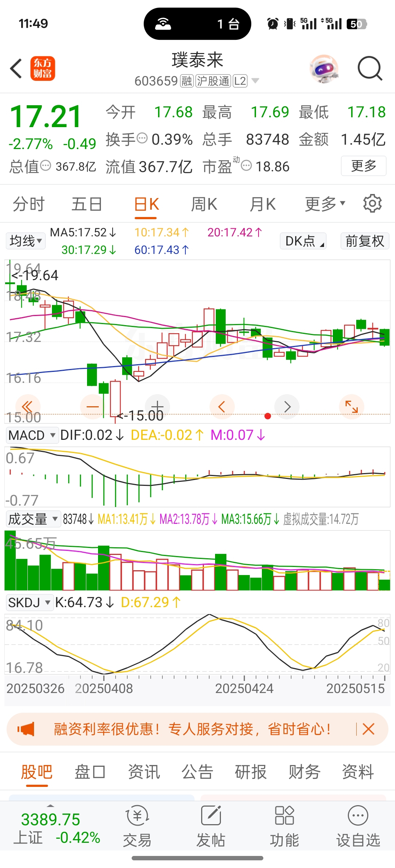Tap the red marker dot on chart
The width and height of the screenshot is (395, 868).
(x=268, y=416)
